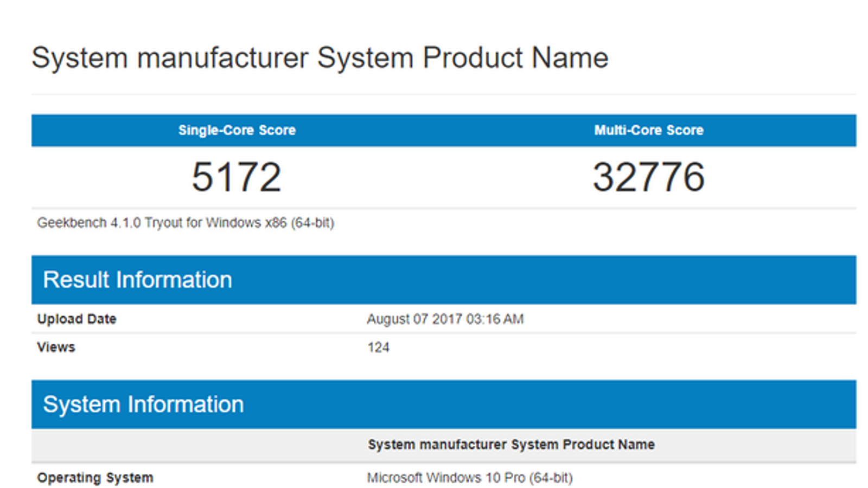868x488 pixels.
Task: Click the Views row label
Action: point(56,347)
